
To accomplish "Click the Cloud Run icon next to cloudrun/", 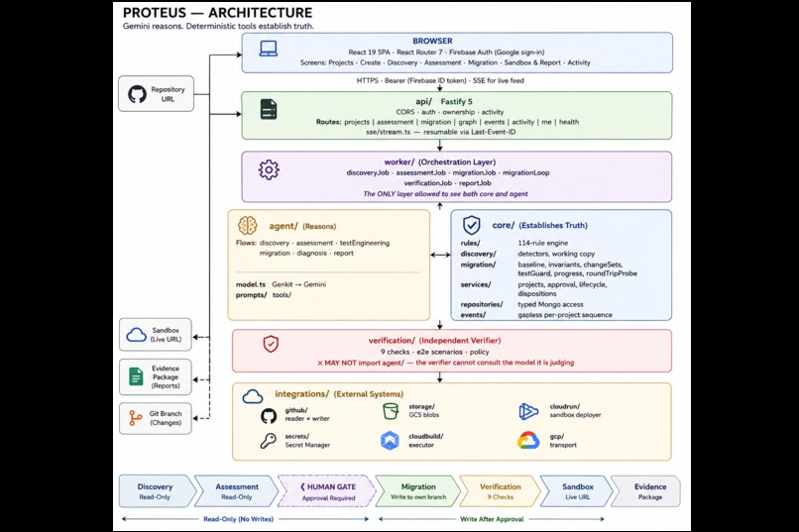I will coord(528,411).
